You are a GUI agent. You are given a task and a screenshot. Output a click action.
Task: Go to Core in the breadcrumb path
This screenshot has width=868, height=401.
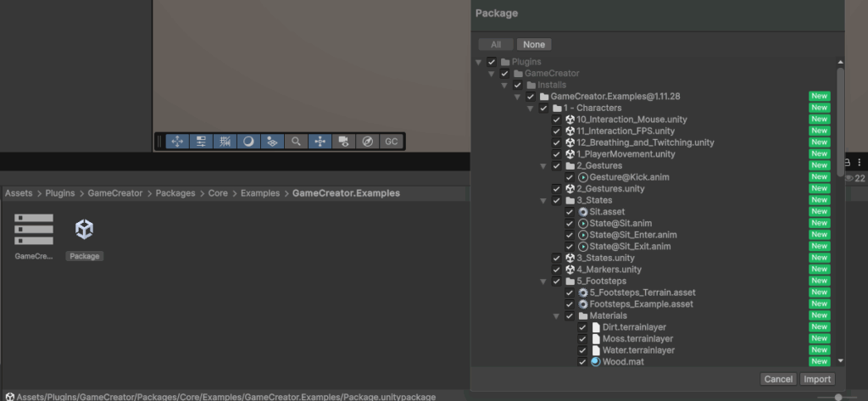(x=218, y=193)
